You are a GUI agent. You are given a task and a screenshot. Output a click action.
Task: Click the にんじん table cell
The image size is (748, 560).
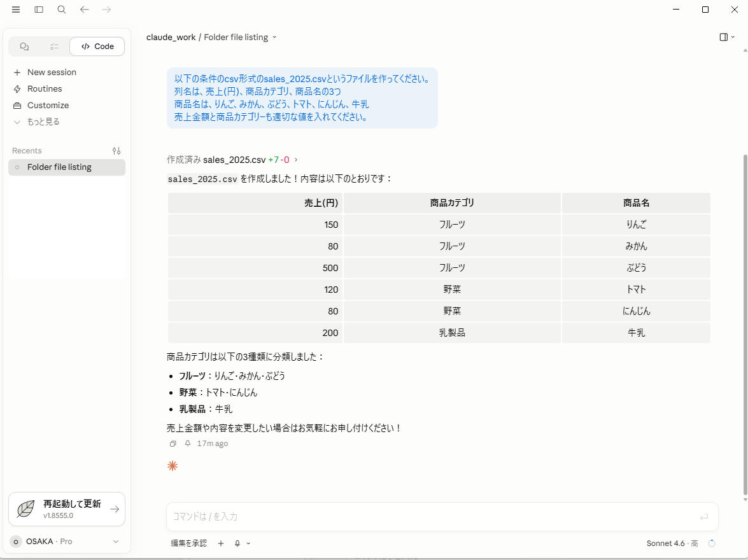pyautogui.click(x=636, y=311)
